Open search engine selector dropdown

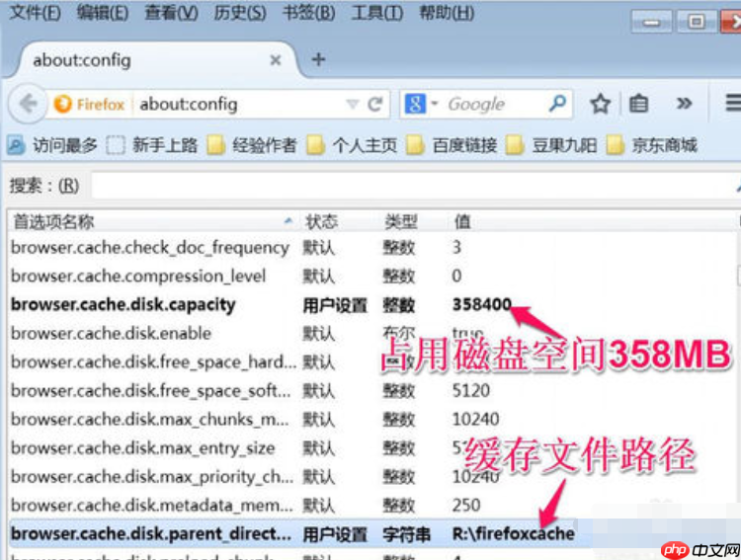421,104
